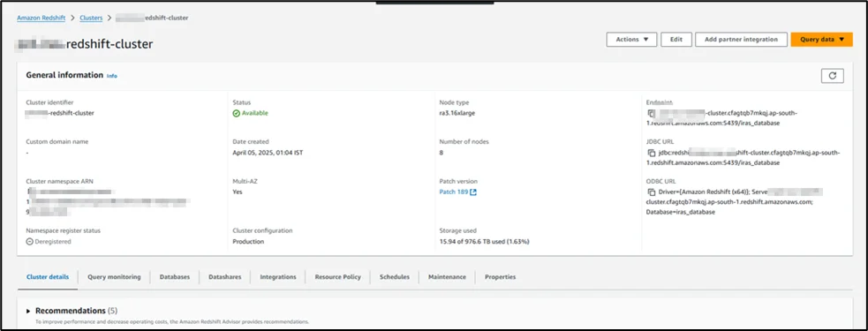
Task: Open the Patch 189 link
Action: click(453, 192)
